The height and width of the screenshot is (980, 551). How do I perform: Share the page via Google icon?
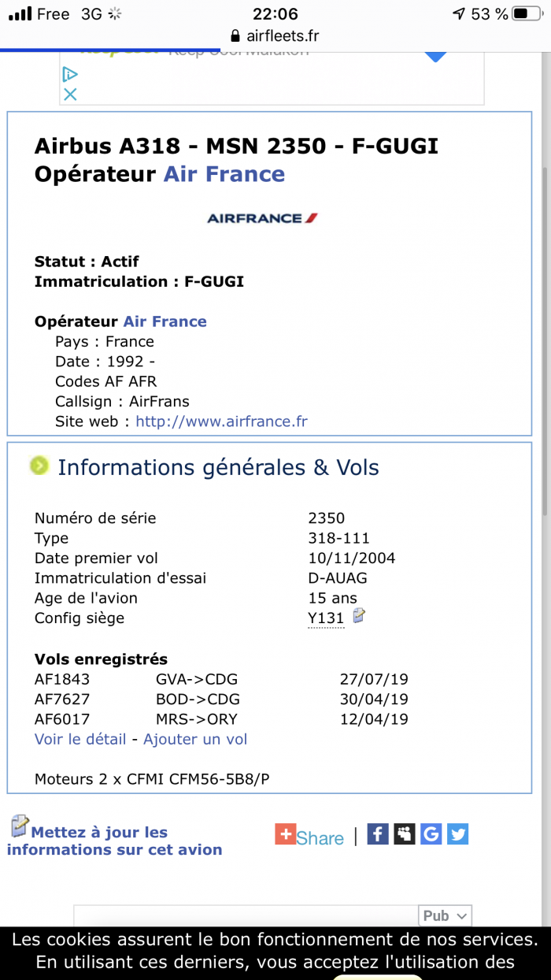tap(431, 833)
